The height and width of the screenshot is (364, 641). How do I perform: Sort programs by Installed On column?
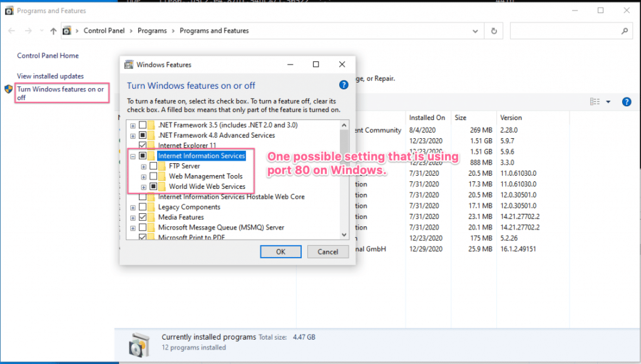pyautogui.click(x=427, y=118)
